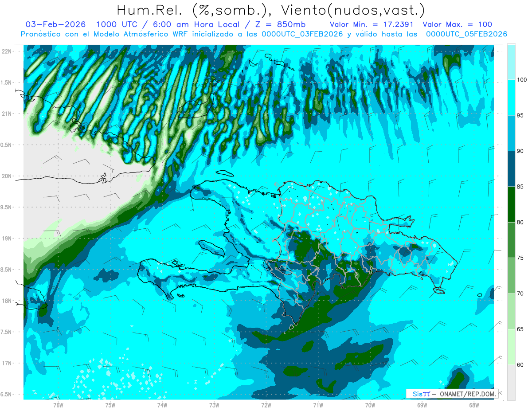Click the longitude label '70W'
The image size is (532, 411).
coord(370,405)
